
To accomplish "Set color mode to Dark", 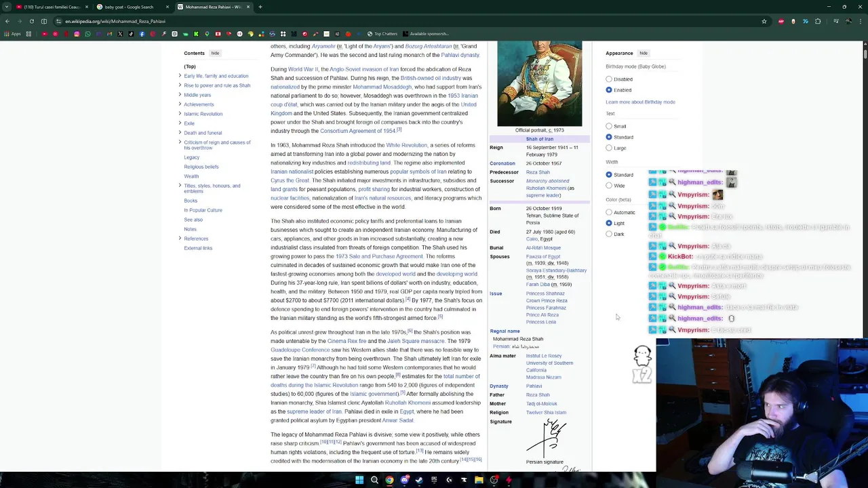I will [x=609, y=234].
